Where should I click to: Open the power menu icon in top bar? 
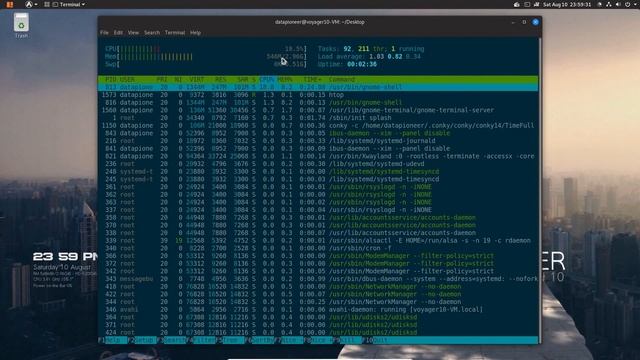point(628,4)
